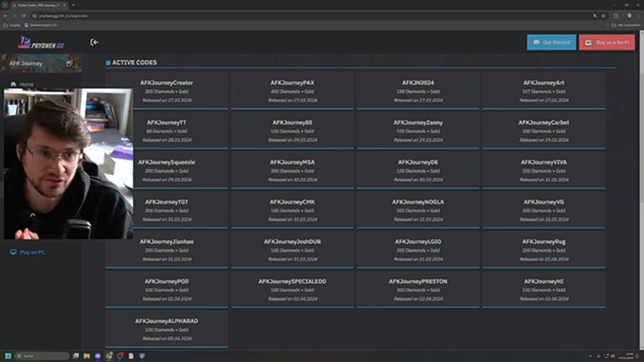Select the AFKJourneyCreator code card
This screenshot has width=644, height=362.
[167, 91]
